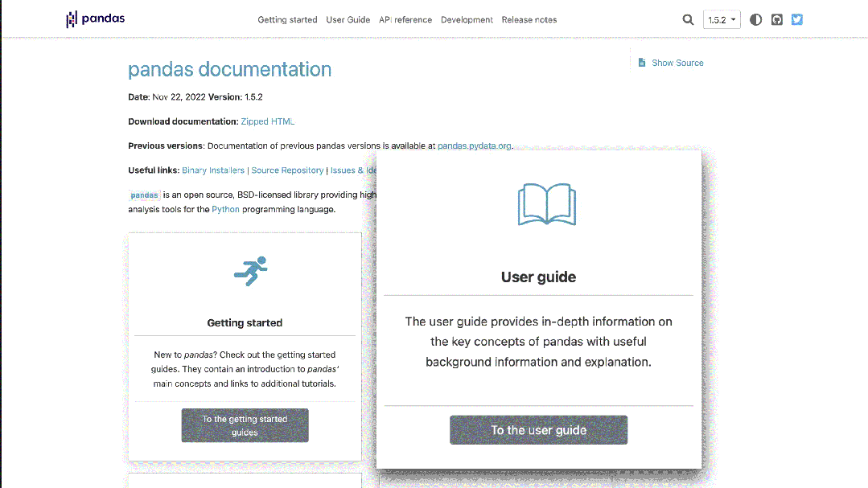
Task: Follow the Python link
Action: click(225, 210)
